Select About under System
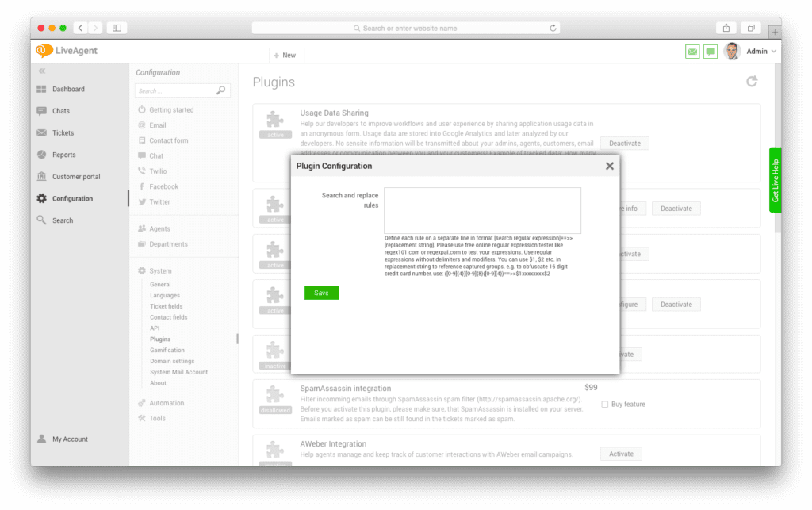The image size is (812, 510). 158,383
